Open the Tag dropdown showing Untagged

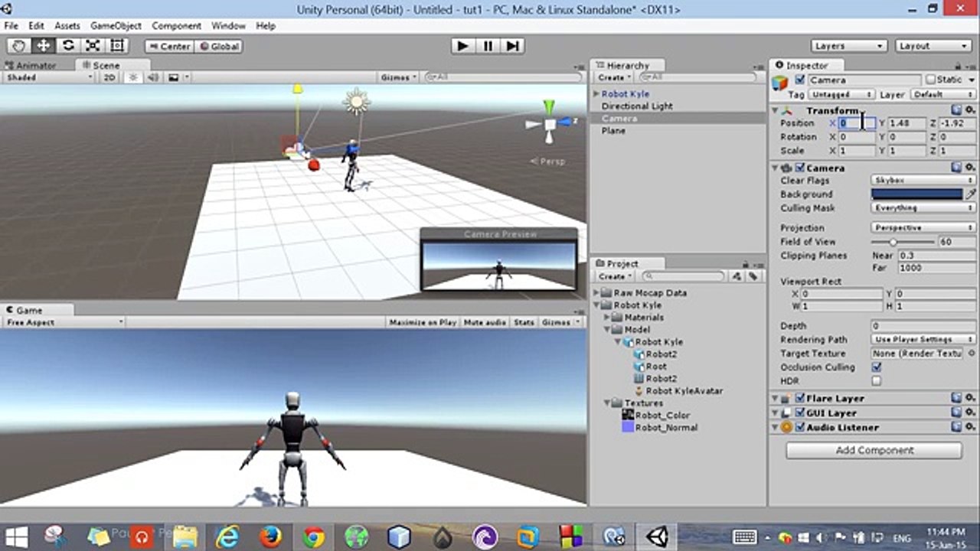(841, 94)
